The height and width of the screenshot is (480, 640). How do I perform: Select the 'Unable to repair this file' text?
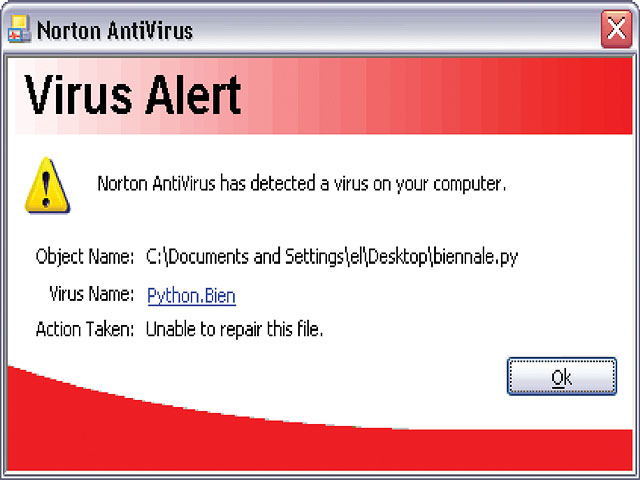(x=234, y=329)
